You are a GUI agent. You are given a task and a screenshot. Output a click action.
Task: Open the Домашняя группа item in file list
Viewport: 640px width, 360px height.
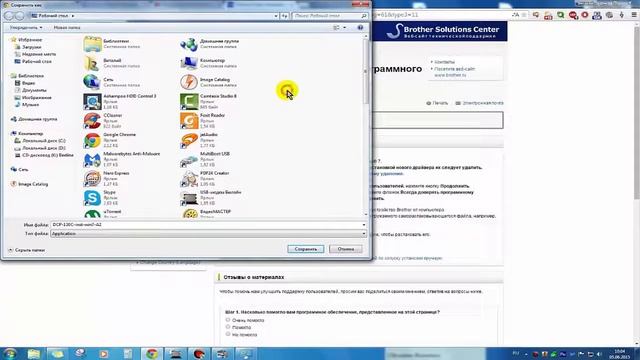[209, 44]
